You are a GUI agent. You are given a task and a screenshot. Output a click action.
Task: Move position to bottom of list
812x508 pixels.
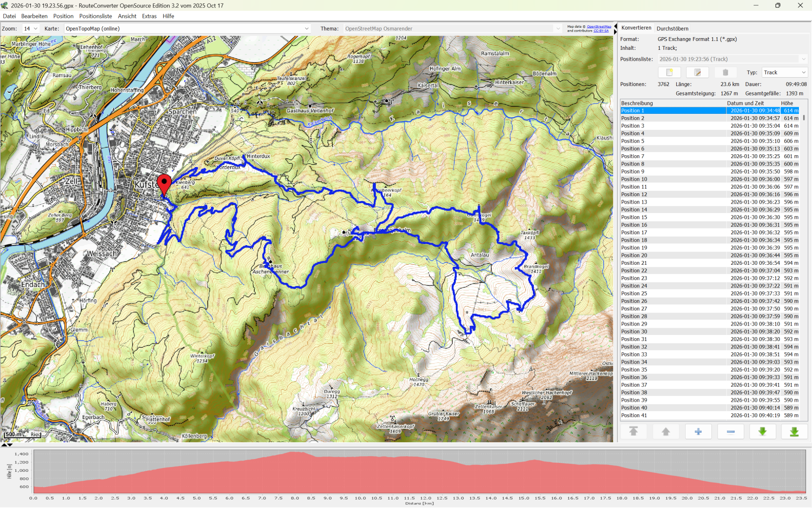click(x=794, y=431)
